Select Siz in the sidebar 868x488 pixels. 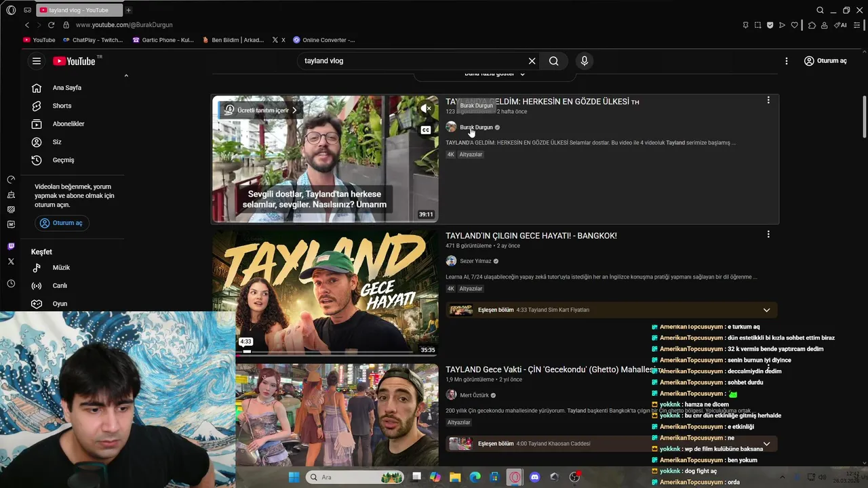(x=57, y=142)
